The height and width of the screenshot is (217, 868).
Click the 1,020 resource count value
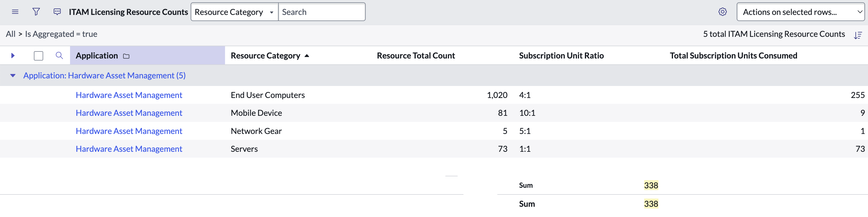(x=497, y=95)
